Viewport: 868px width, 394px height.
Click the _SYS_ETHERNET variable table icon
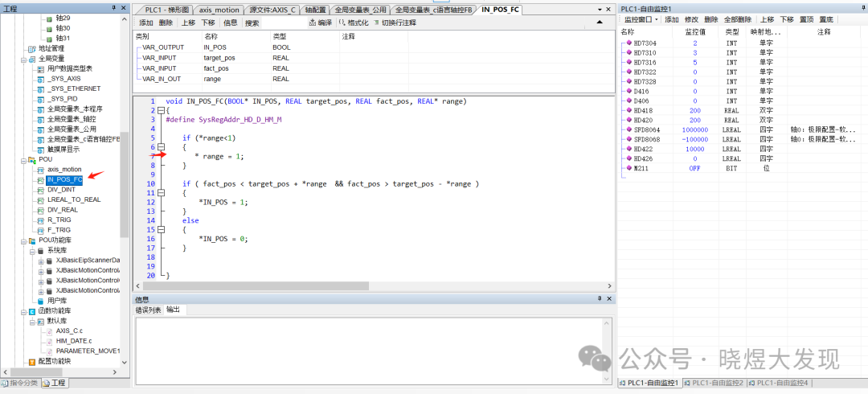tap(40, 88)
